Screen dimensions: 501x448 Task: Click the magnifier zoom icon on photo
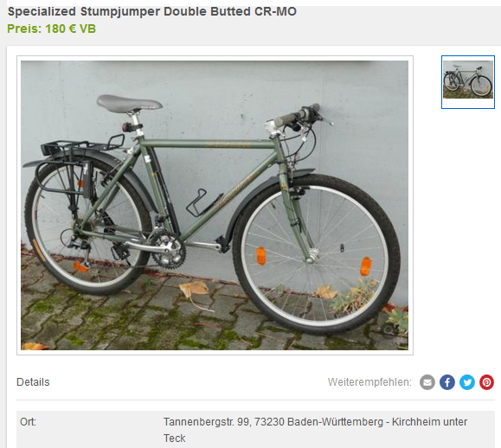tap(389, 331)
